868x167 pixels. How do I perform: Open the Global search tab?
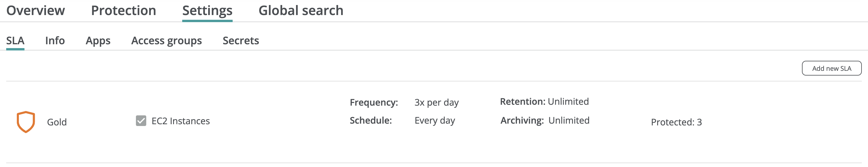pos(300,10)
